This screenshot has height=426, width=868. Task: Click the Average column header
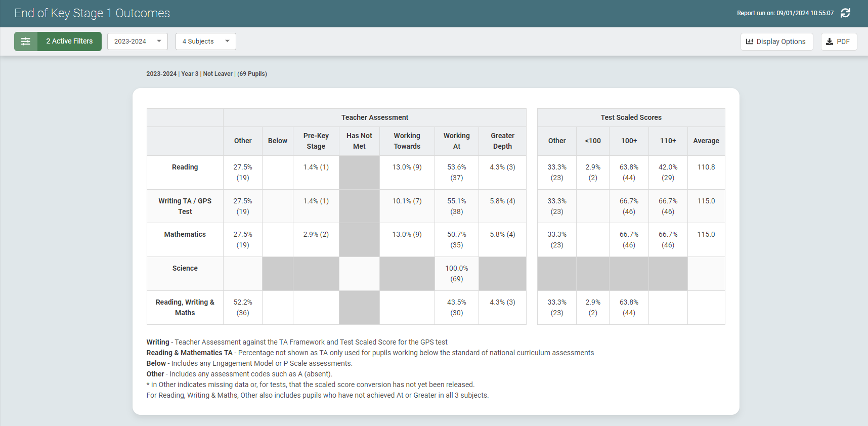coord(706,141)
